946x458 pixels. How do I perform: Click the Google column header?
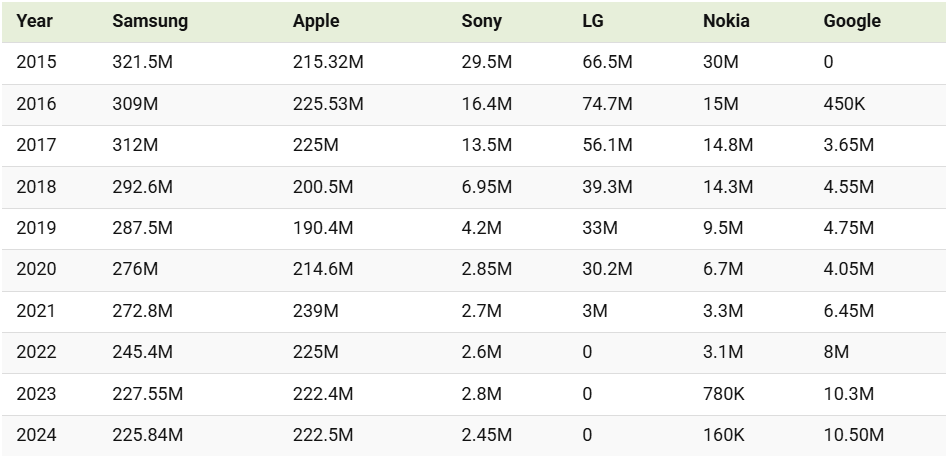[x=852, y=21]
